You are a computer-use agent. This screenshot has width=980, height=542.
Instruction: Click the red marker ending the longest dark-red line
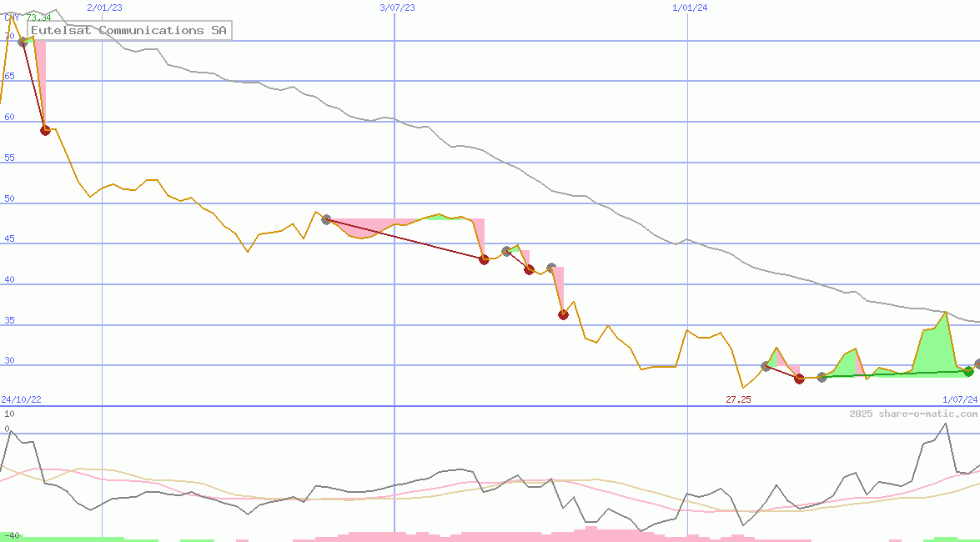click(x=484, y=259)
